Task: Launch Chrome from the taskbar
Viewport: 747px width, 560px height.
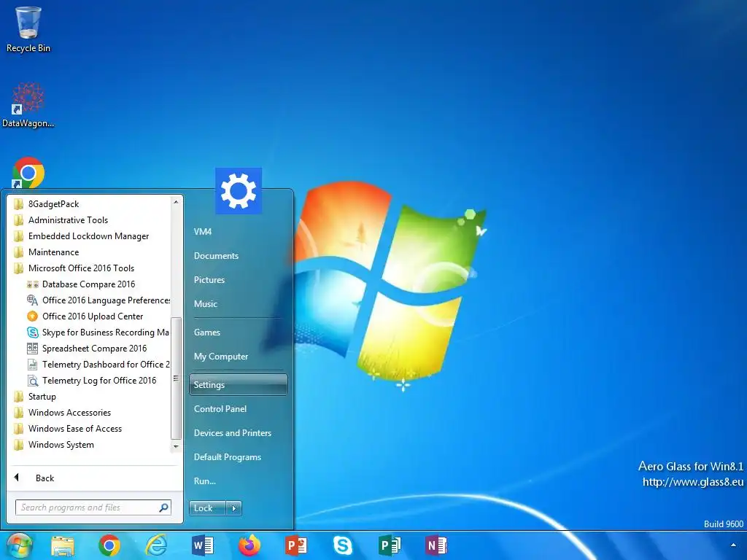Action: click(109, 545)
